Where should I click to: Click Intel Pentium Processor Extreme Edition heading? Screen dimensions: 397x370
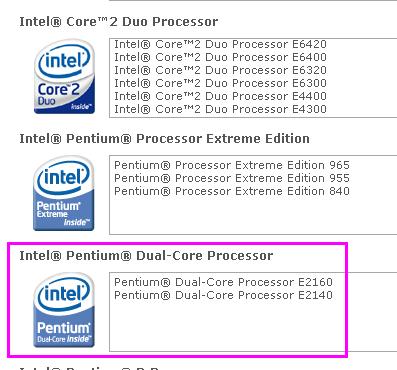164,139
